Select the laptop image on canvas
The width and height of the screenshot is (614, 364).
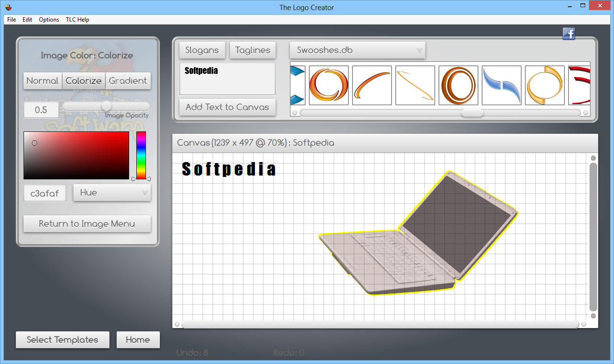click(x=419, y=233)
